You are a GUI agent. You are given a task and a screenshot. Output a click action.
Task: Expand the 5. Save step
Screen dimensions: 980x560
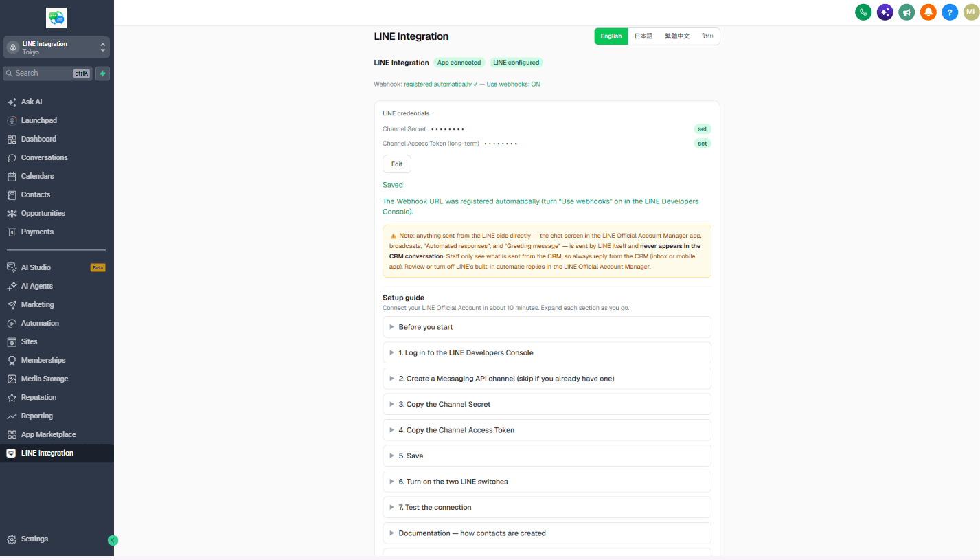click(547, 456)
